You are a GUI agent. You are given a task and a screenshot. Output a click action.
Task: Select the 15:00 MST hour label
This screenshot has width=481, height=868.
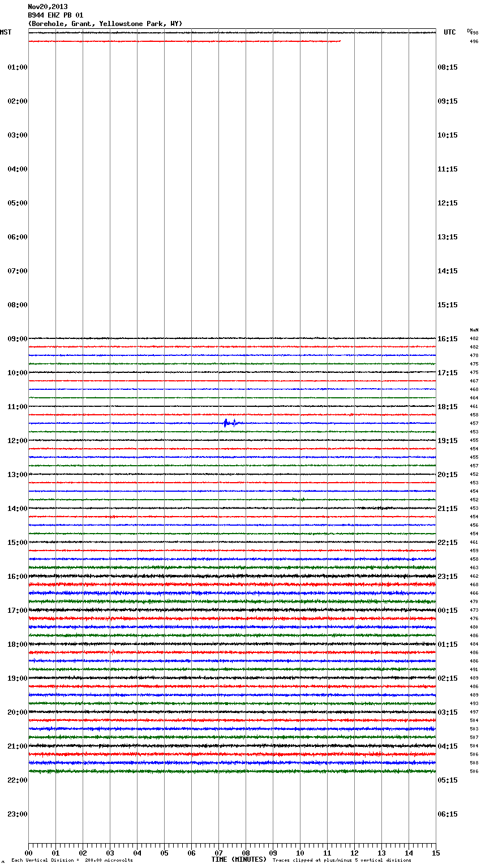pos(18,543)
